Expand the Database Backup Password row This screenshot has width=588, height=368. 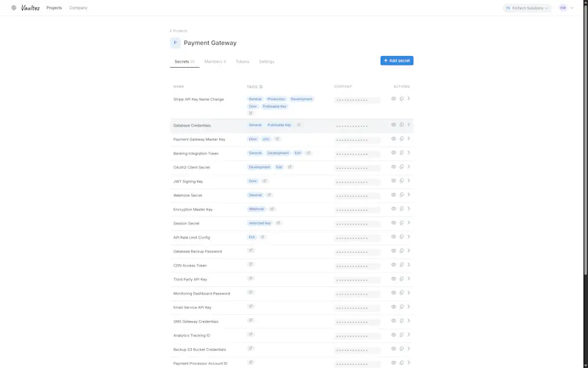(x=409, y=251)
